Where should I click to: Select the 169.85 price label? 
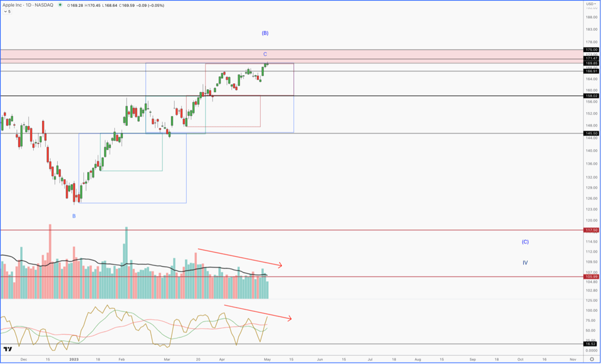point(590,63)
